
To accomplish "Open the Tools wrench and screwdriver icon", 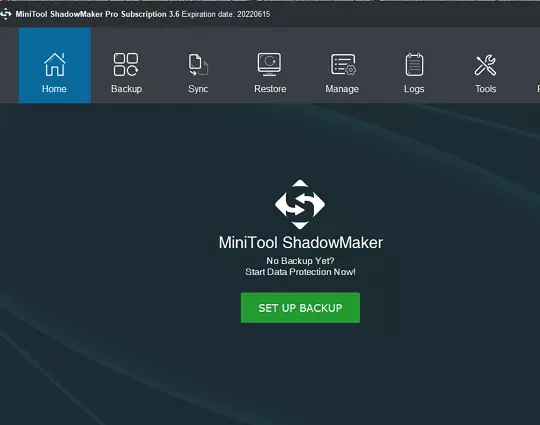I will (485, 64).
